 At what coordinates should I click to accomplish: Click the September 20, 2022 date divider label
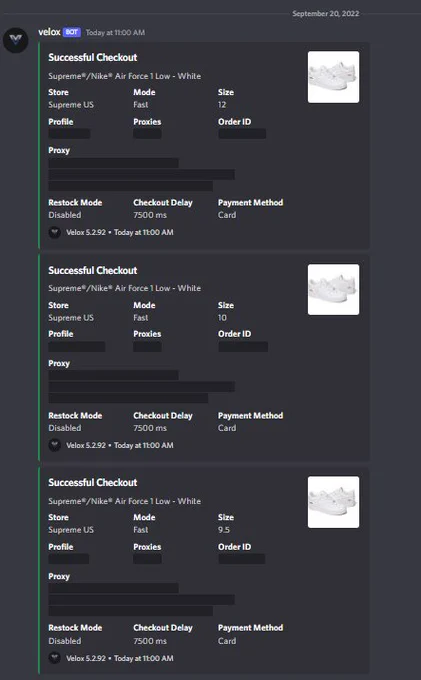pyautogui.click(x=326, y=13)
